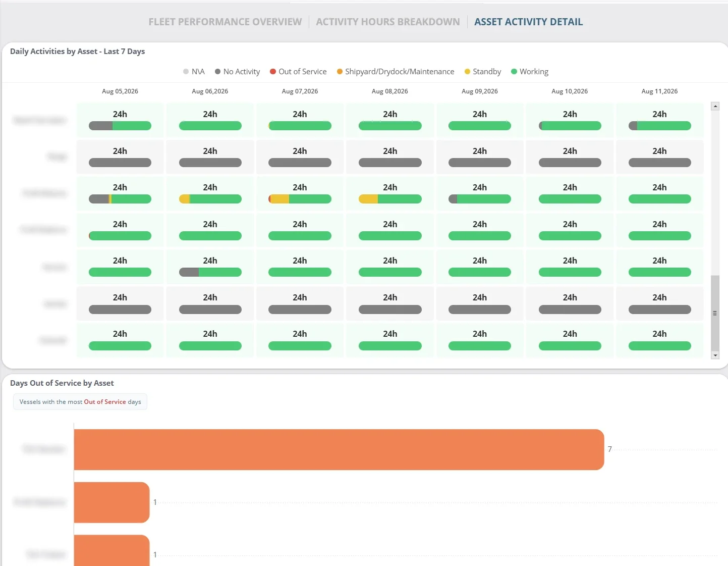Click the scroll up arrow of activity grid
The height and width of the screenshot is (566, 728).
point(715,106)
